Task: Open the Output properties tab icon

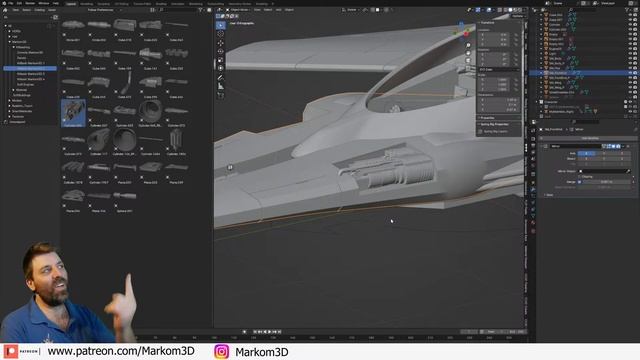Action: (x=533, y=146)
